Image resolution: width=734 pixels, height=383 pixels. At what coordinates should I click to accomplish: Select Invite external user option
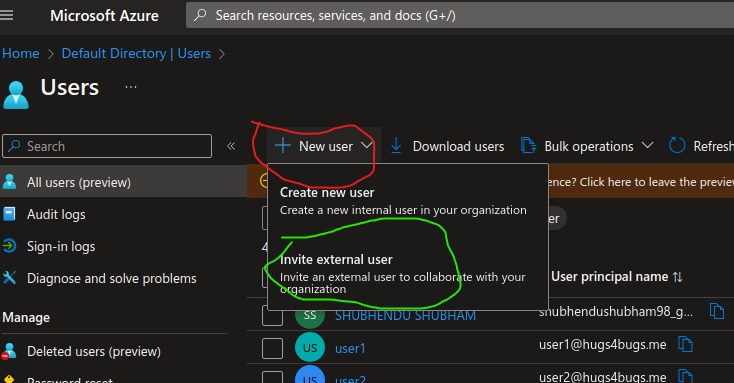tap(403, 274)
